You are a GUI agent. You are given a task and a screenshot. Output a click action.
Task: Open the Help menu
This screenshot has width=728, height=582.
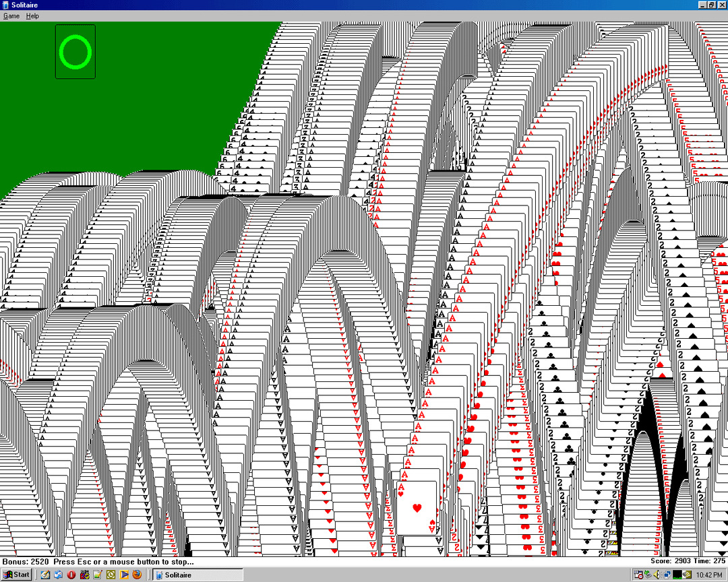click(32, 15)
